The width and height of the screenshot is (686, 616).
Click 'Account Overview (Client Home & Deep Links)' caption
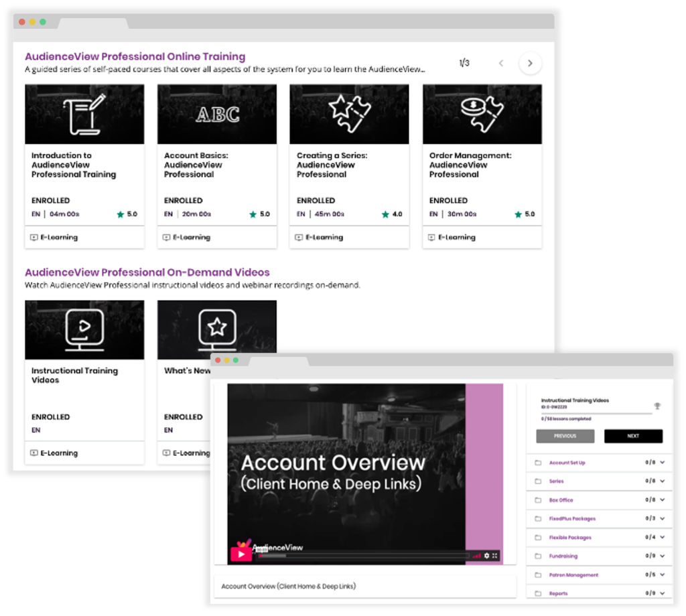[288, 587]
